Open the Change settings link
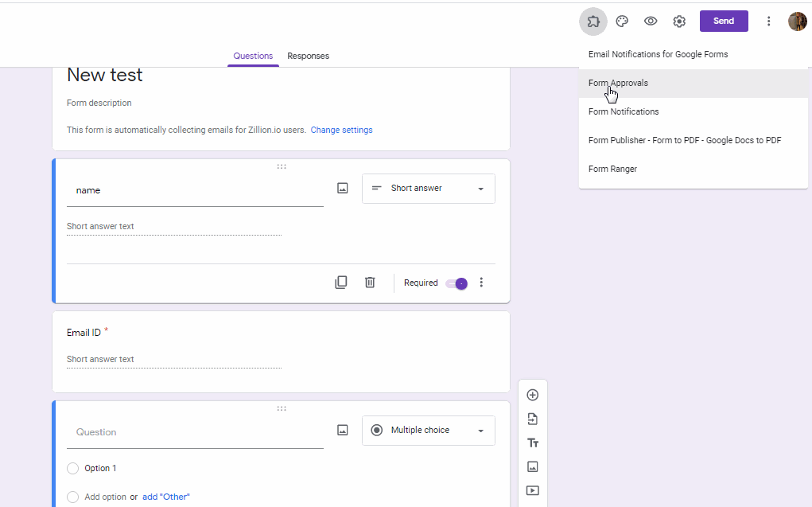This screenshot has width=812, height=507. [x=341, y=130]
